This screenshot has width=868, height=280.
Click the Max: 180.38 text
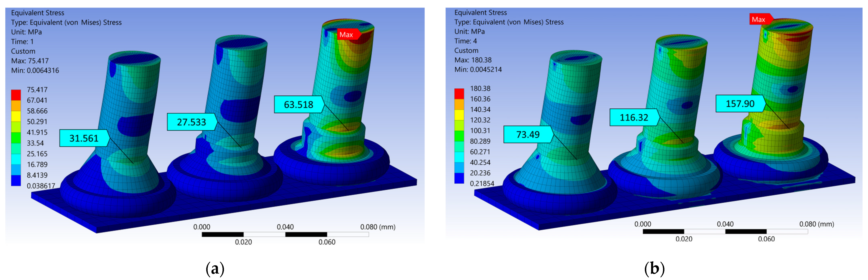point(473,60)
